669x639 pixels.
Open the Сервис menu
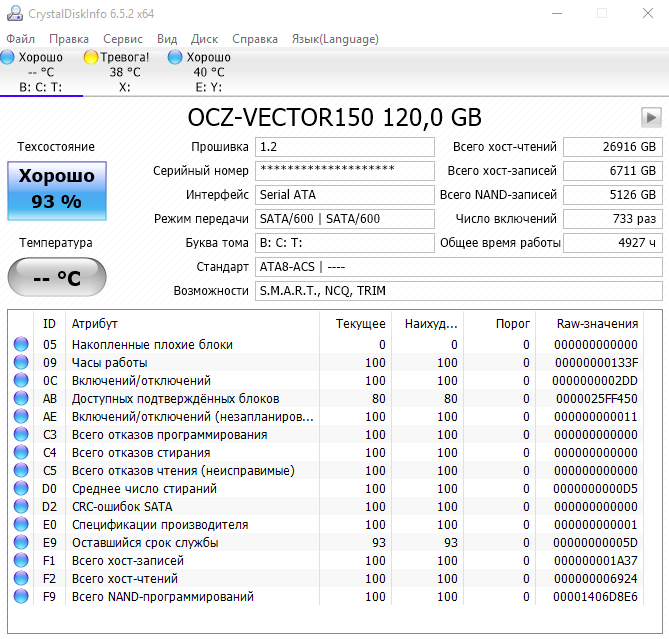pyautogui.click(x=123, y=39)
